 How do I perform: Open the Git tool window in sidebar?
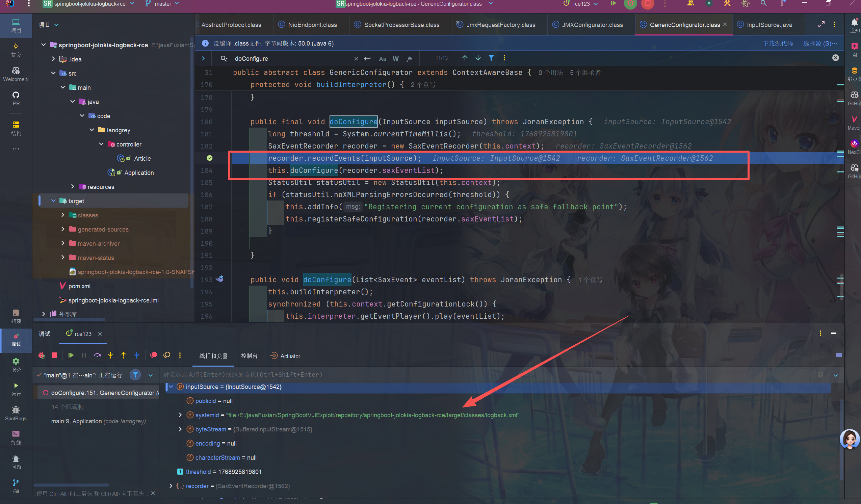(16, 485)
